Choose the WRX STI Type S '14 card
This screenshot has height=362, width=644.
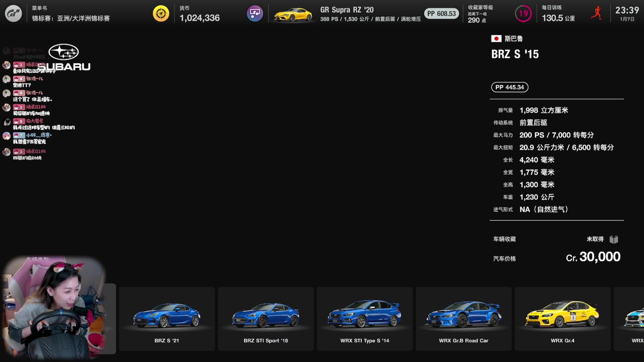365,319
